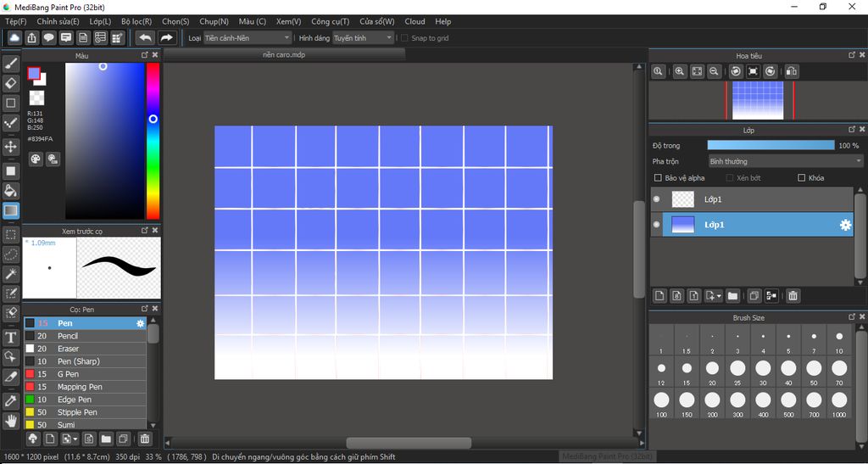Select the Magic Wand tool
This screenshot has height=464, width=868.
tap(10, 273)
